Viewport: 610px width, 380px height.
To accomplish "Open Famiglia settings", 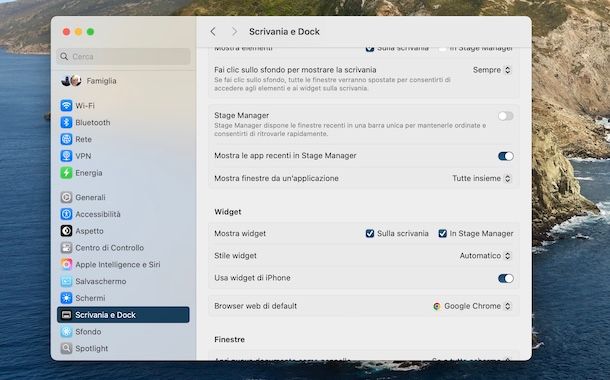I will tap(123, 81).
